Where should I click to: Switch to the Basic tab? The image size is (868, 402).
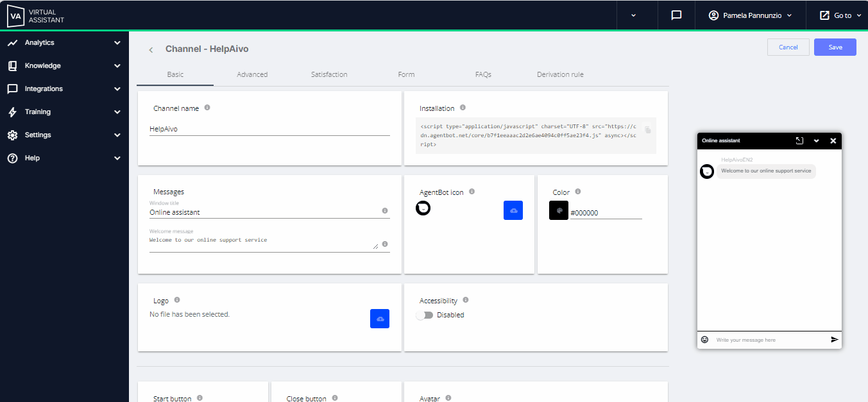point(175,74)
